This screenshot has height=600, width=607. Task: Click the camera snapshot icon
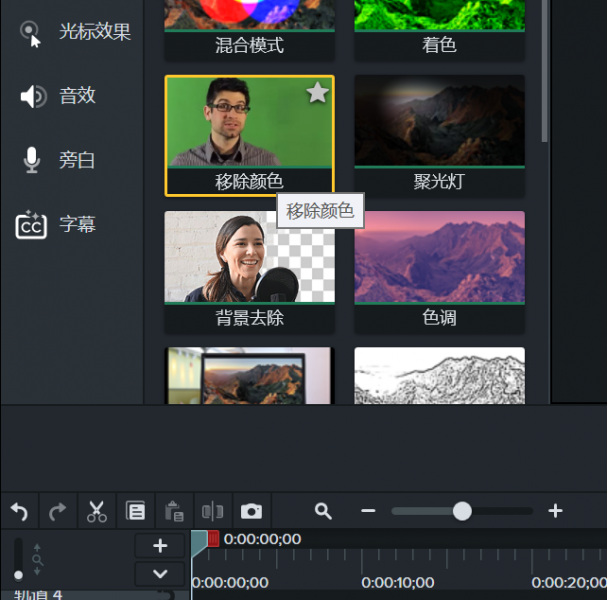point(251,511)
